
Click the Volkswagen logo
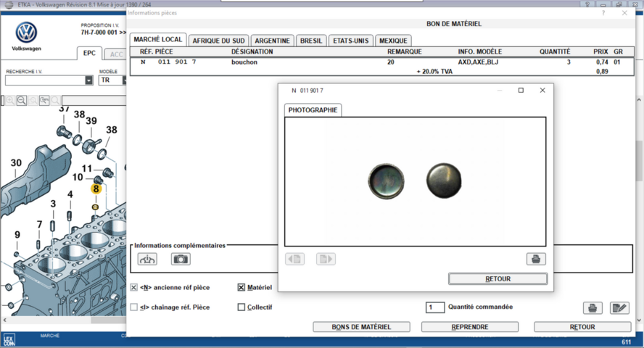pyautogui.click(x=26, y=33)
